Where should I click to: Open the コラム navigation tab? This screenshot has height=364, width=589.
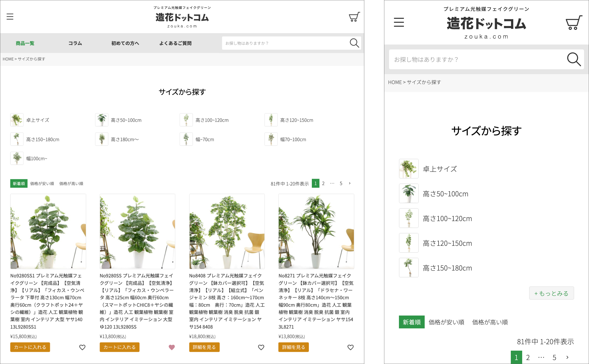tap(75, 43)
